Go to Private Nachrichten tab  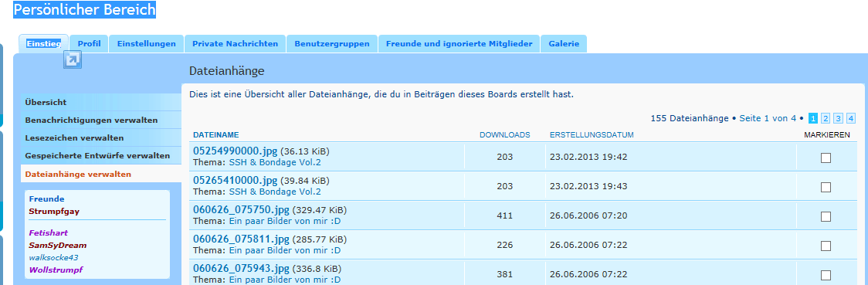coord(235,44)
